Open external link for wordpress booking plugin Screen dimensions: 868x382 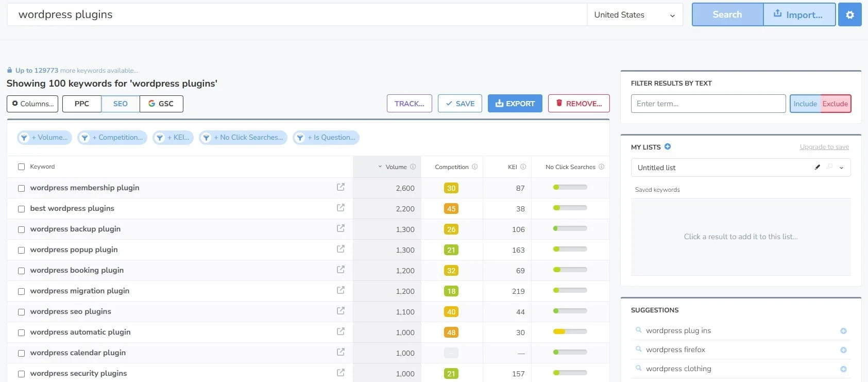point(341,270)
